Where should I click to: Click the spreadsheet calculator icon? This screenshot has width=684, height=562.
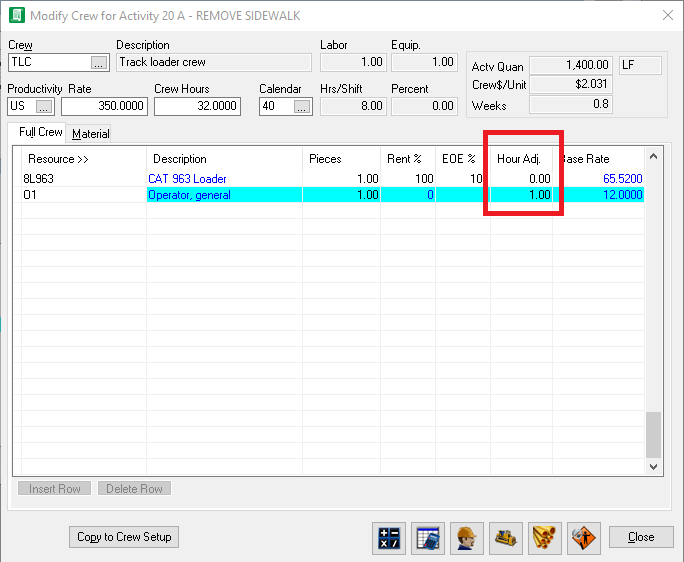(x=427, y=537)
